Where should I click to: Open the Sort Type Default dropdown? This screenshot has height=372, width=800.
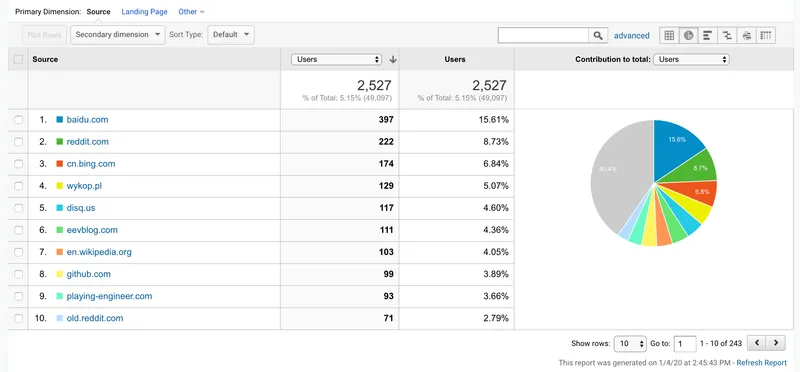click(x=231, y=35)
